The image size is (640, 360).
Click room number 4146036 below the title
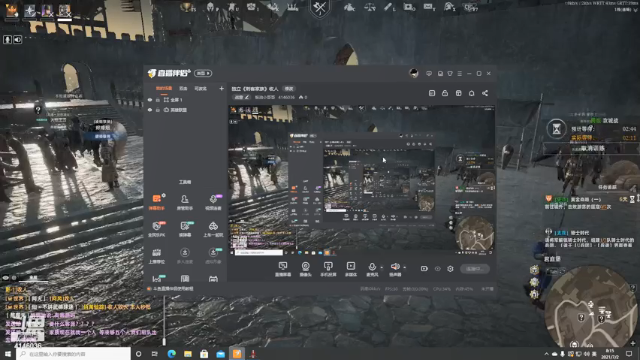286,97
